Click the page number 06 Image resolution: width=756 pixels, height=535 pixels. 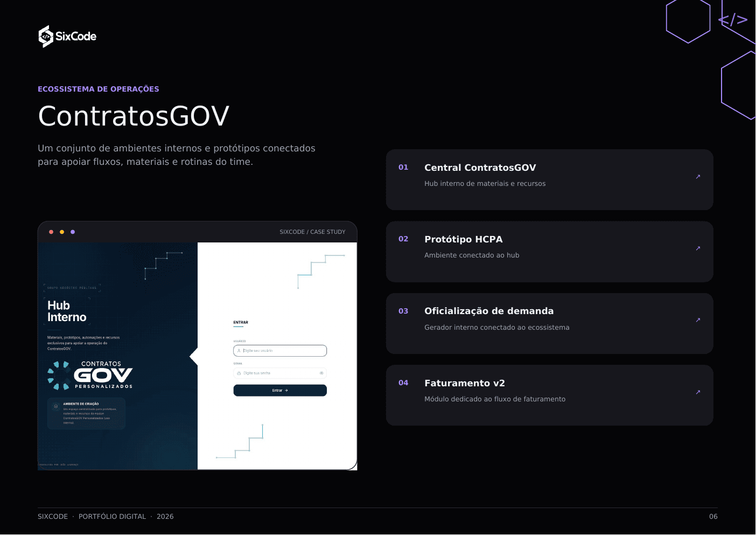coord(713,516)
